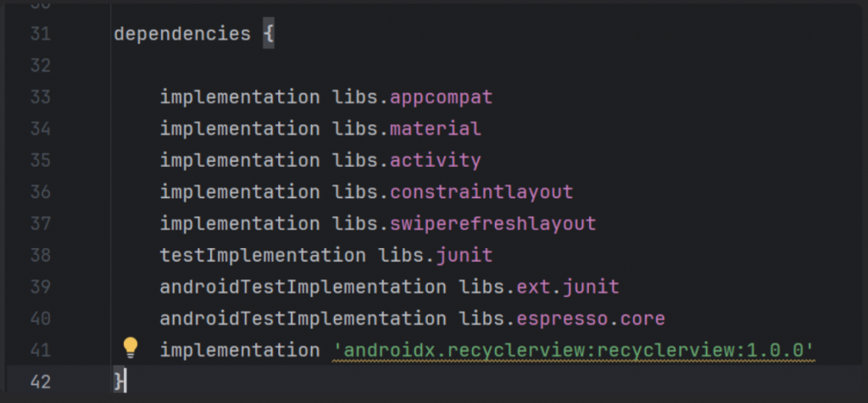Click junit reference on line 38
Screen dimensions: 868x403
tap(464, 256)
